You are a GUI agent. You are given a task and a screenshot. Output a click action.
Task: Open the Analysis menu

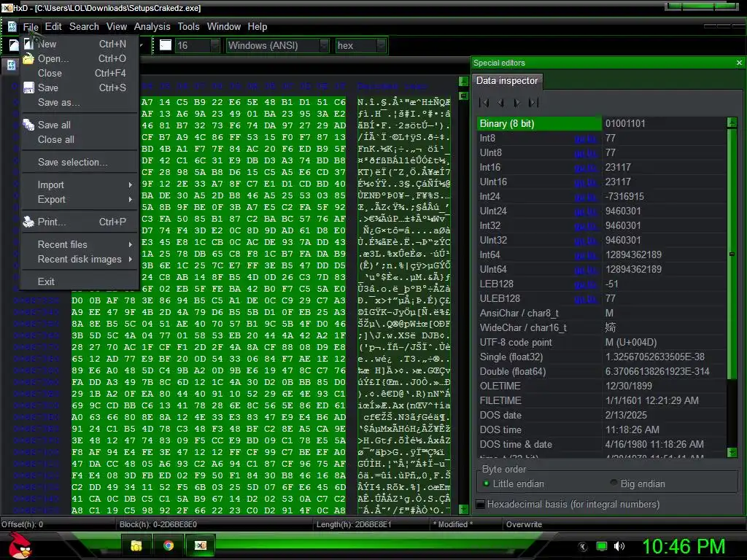(x=152, y=27)
